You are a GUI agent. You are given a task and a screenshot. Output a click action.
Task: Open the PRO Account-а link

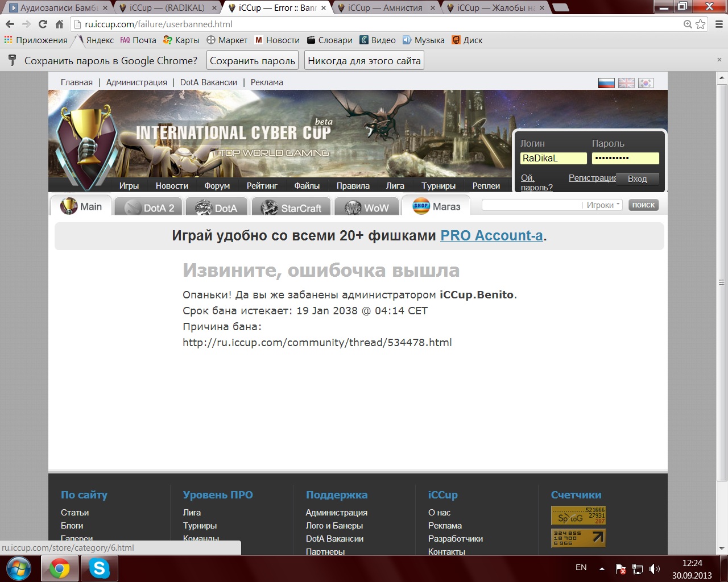tap(491, 235)
